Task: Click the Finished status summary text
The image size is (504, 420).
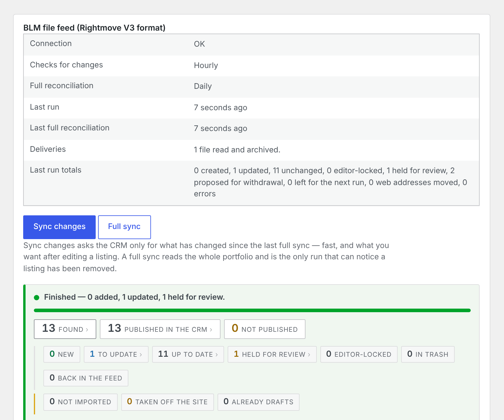Action: 134,297
